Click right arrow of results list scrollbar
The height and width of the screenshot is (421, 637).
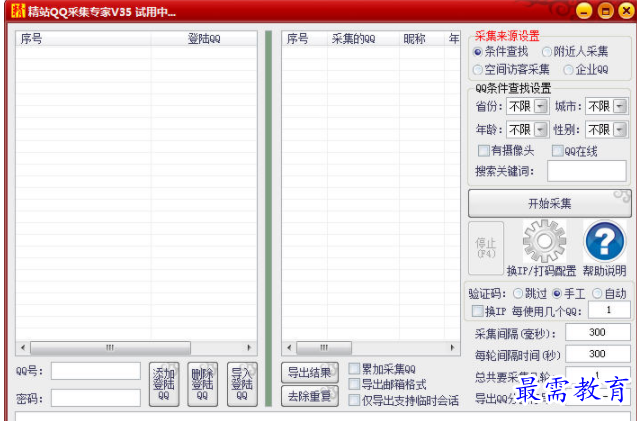coord(453,348)
